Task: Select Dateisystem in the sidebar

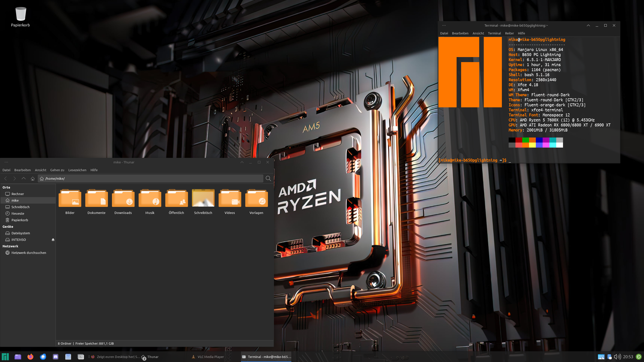Action: pos(21,233)
